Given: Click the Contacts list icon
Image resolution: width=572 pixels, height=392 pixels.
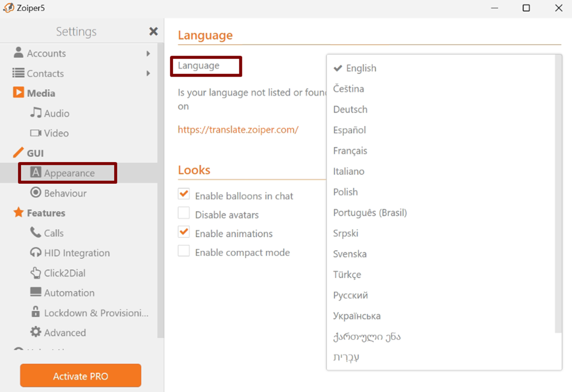Looking at the screenshot, I should pos(18,73).
